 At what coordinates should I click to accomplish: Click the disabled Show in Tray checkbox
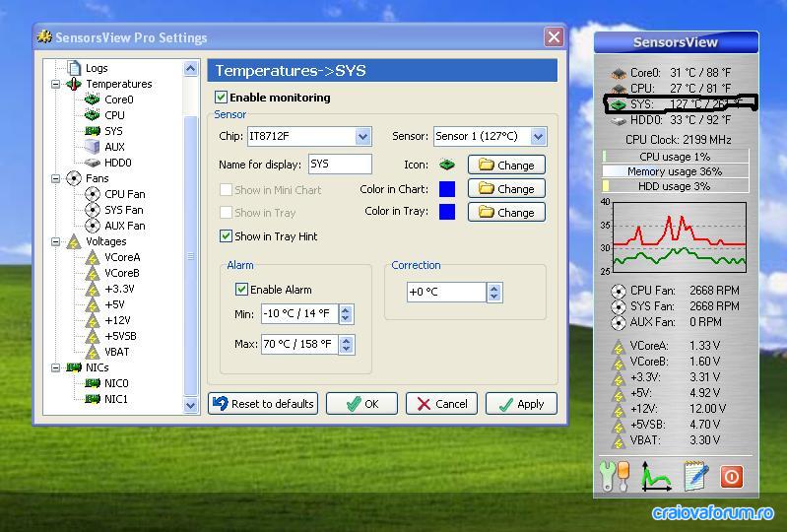[x=226, y=213]
